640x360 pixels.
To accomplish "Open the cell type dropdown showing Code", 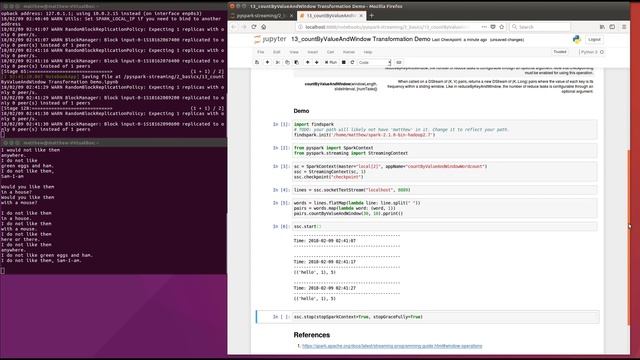I will tap(374, 62).
